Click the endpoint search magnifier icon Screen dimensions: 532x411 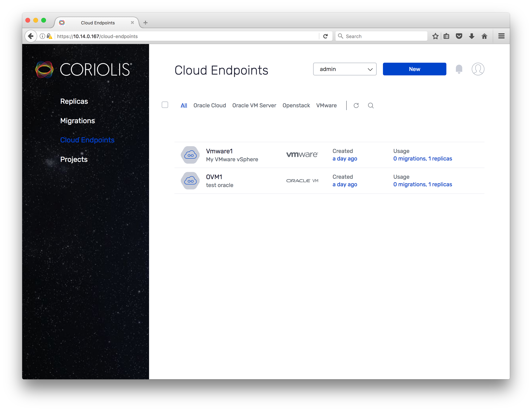[370, 105]
